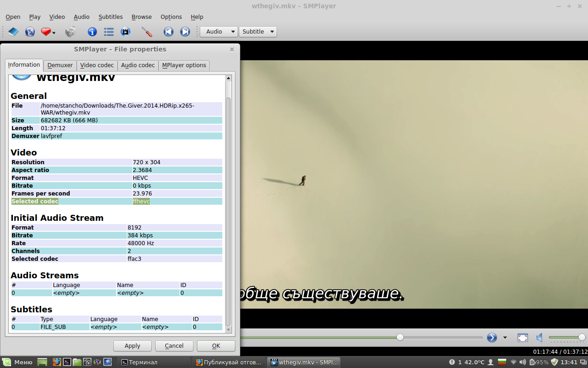This screenshot has height=368, width=588.
Task: Click the video seek slider handle
Action: click(x=400, y=337)
